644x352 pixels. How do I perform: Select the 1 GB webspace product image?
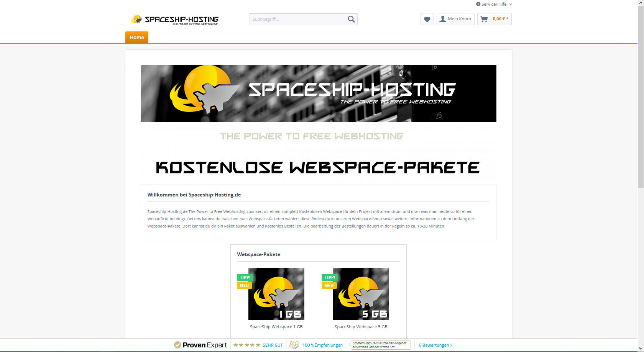click(276, 294)
